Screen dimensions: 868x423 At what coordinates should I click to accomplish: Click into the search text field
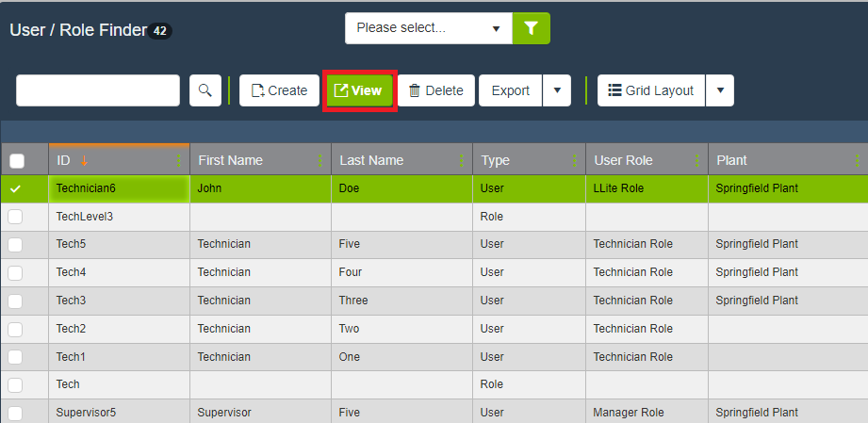[x=98, y=90]
